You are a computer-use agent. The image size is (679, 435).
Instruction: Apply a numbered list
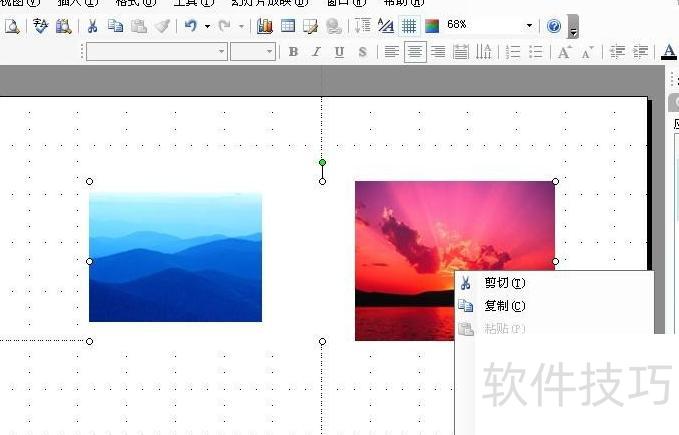click(513, 52)
